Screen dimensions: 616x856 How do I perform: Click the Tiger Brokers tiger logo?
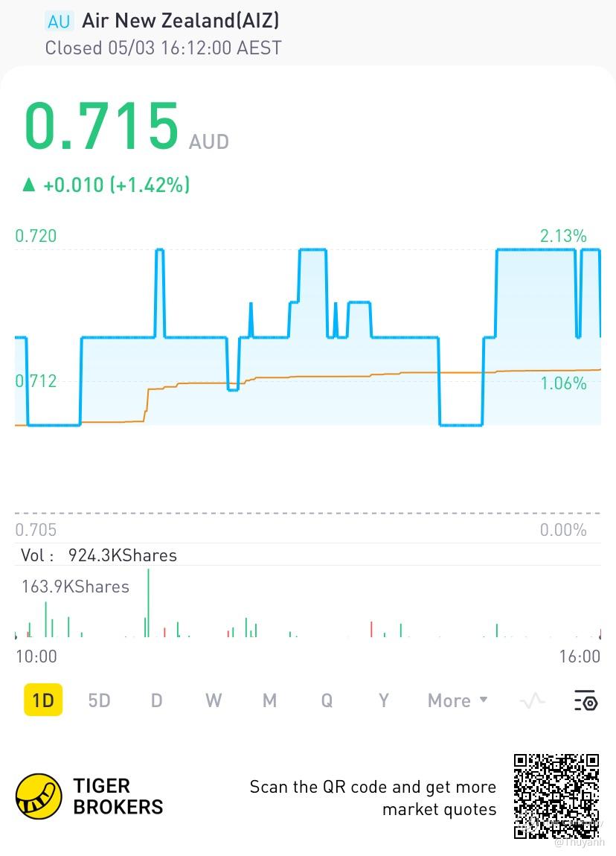coord(39,796)
